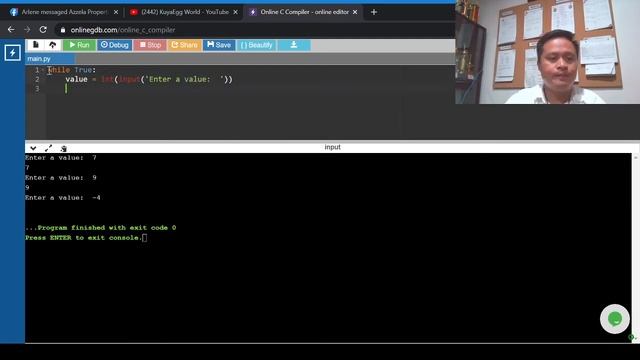Stop execution with the Stop button
The height and width of the screenshot is (360, 640).
pos(150,45)
